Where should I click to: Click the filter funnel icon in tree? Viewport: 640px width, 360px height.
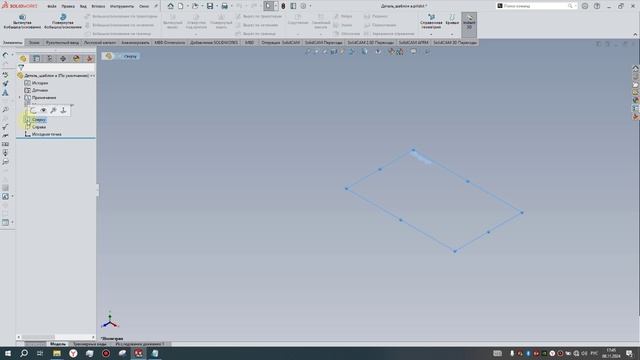(21, 67)
